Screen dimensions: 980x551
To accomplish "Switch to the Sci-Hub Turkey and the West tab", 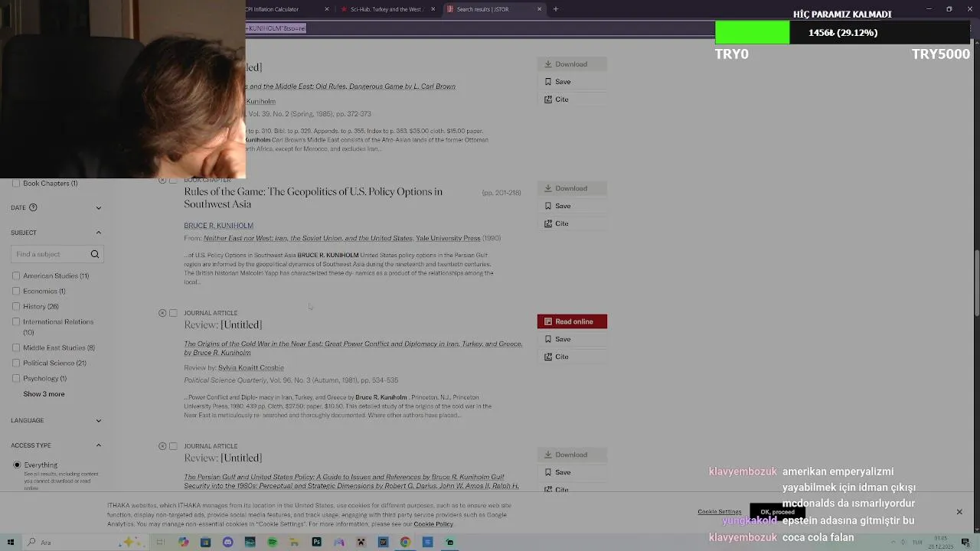I will pyautogui.click(x=385, y=9).
